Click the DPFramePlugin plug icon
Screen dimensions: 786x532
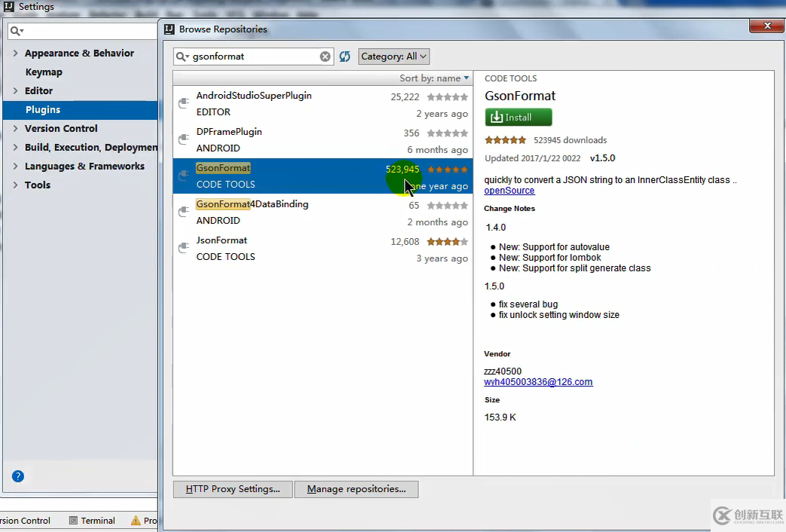tap(184, 139)
